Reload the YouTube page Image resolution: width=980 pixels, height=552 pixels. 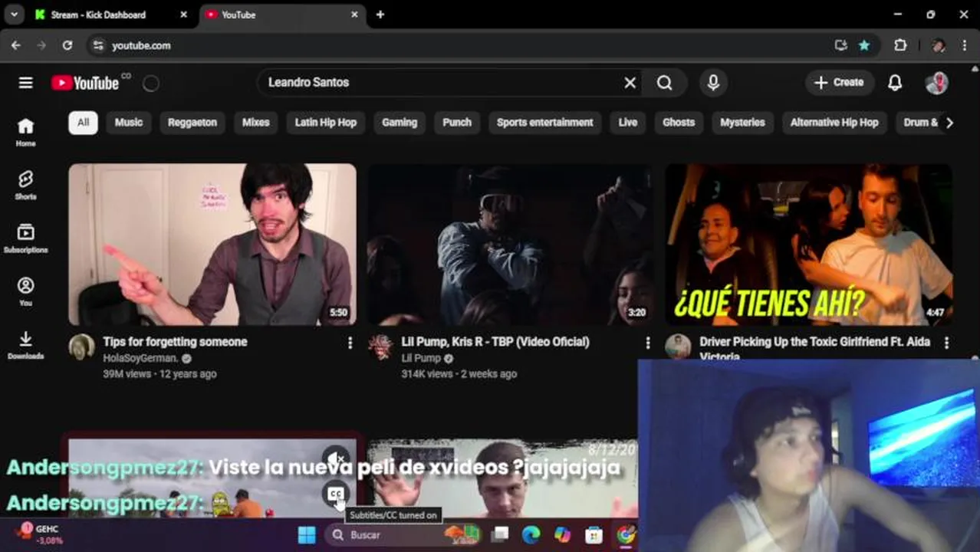67,45
